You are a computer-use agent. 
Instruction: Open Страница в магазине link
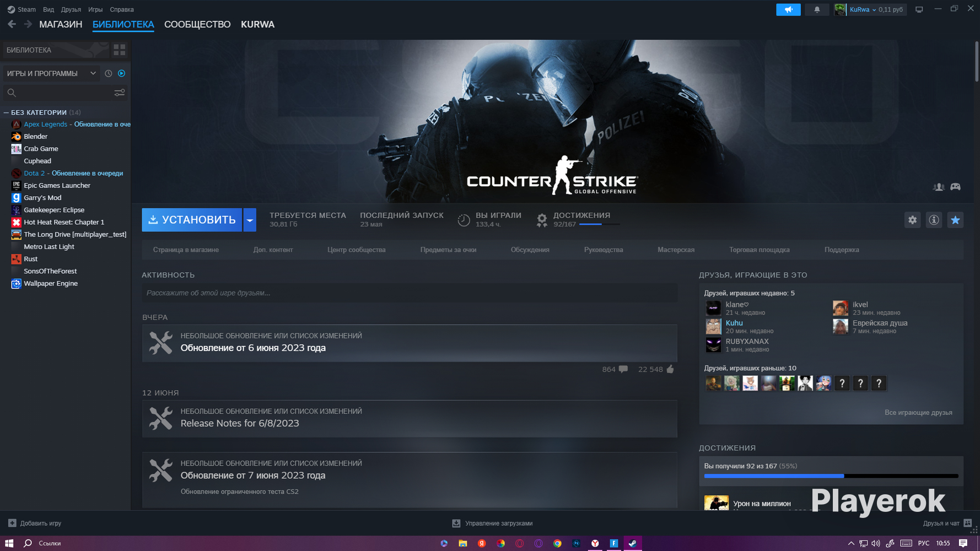pyautogui.click(x=186, y=250)
